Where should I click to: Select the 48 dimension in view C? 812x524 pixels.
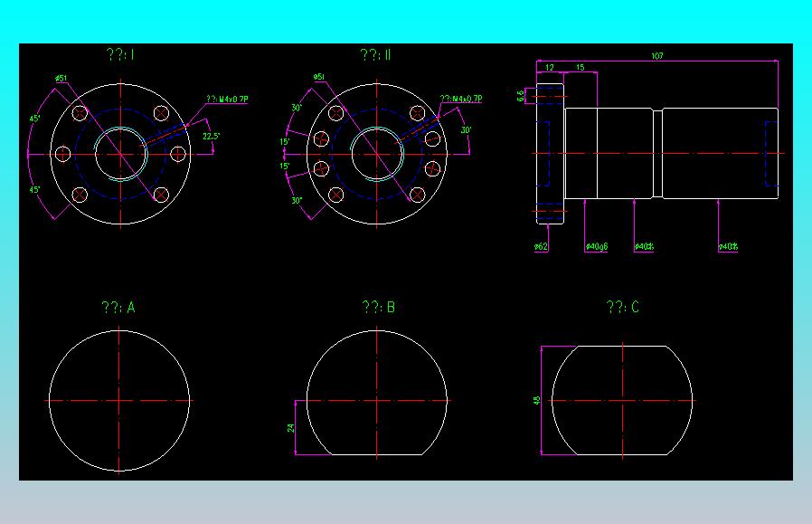coord(536,401)
